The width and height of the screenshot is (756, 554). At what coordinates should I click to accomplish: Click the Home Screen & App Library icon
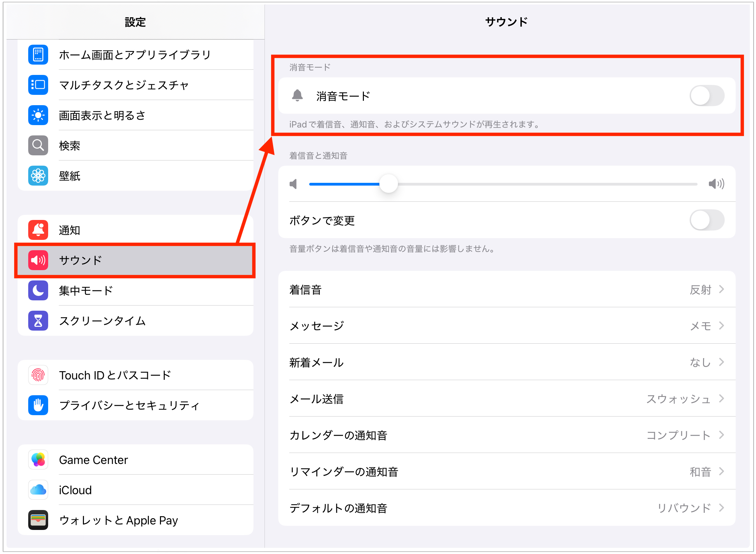[x=38, y=55]
